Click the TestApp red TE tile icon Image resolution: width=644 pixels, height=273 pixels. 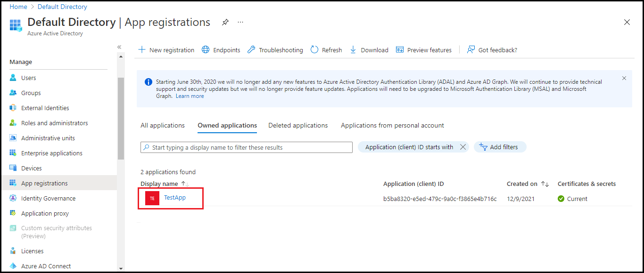coord(152,199)
